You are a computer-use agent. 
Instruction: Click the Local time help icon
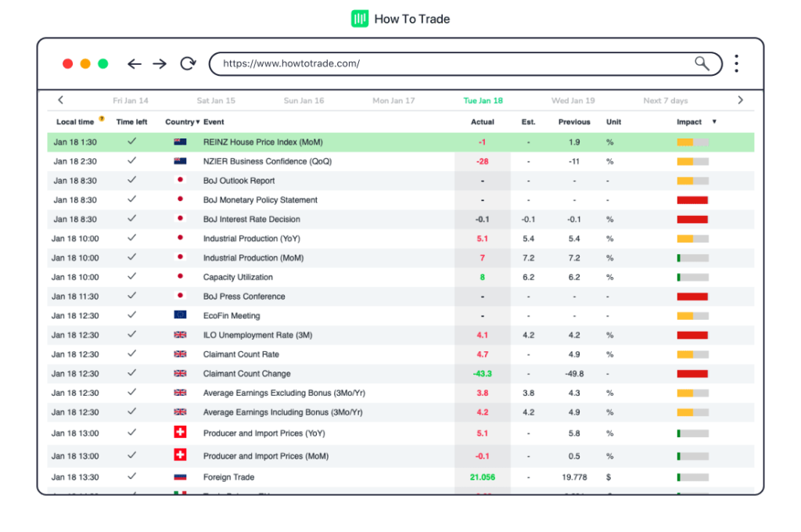coord(102,120)
